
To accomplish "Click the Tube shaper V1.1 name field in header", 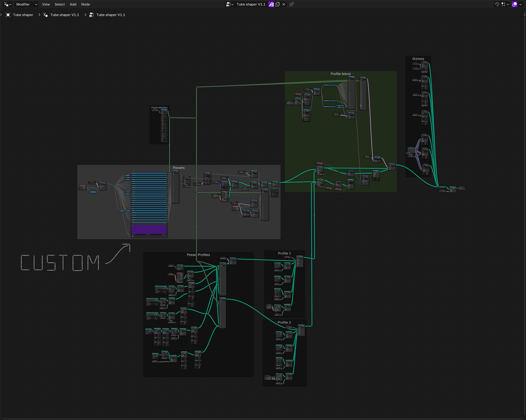I will (x=250, y=4).
